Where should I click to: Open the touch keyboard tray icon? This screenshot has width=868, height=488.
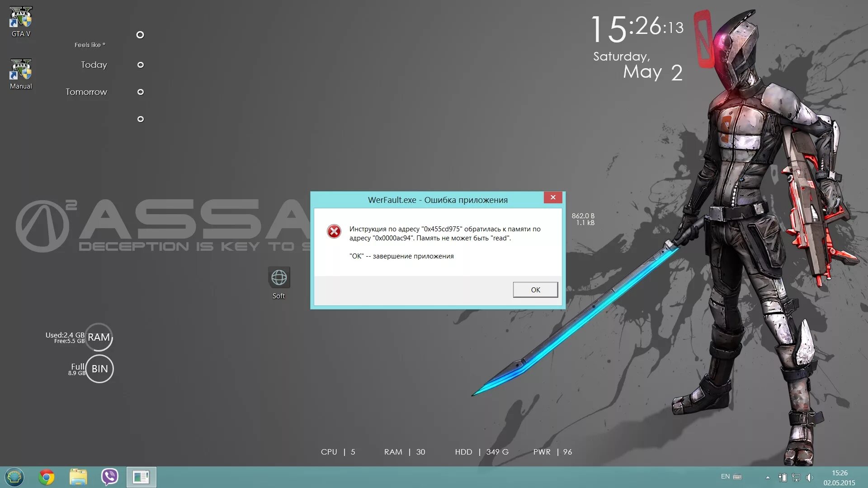pyautogui.click(x=737, y=477)
